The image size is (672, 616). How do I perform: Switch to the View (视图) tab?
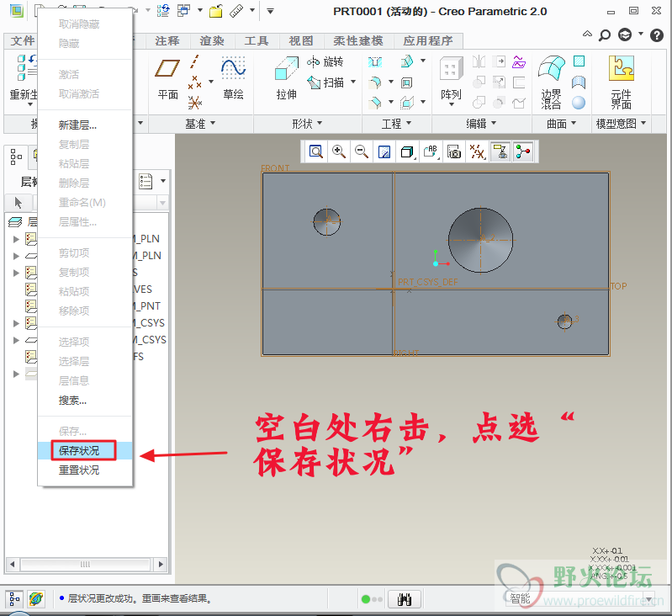pyautogui.click(x=301, y=41)
